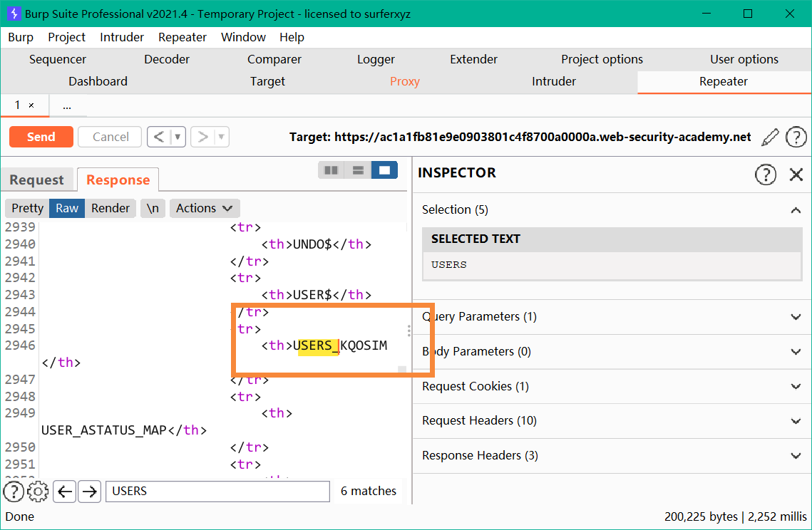Click the USER$ table header line
Viewport: 812px width, 530px height.
317,294
